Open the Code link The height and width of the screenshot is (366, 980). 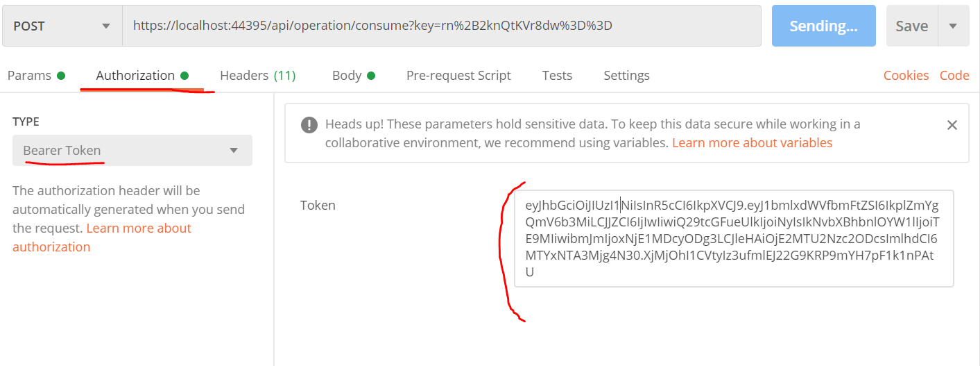[954, 76]
